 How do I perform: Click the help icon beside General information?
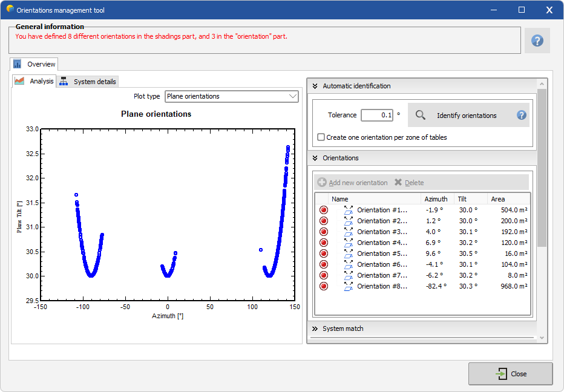(537, 41)
